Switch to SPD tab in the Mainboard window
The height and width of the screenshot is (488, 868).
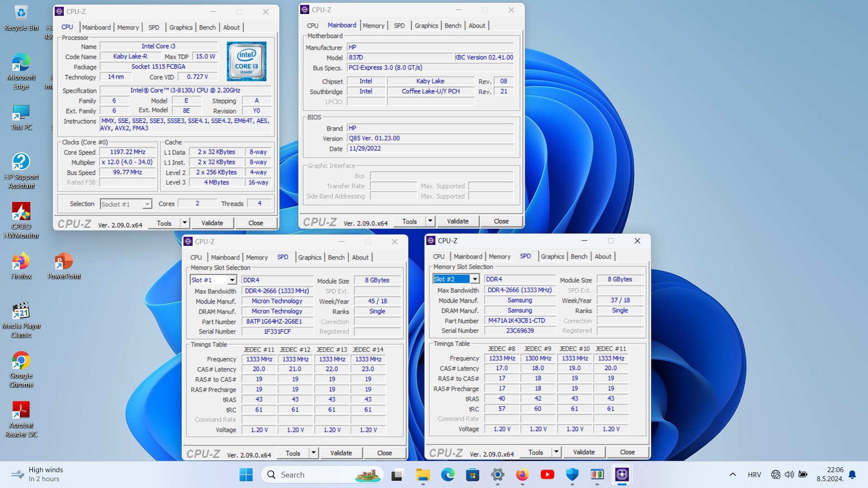point(399,26)
